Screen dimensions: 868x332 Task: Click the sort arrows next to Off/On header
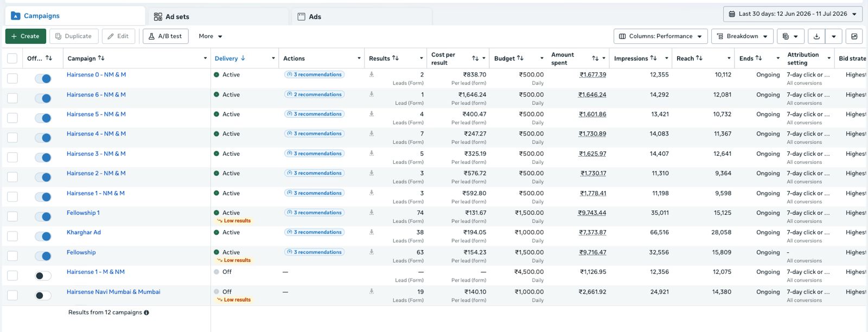(x=49, y=58)
